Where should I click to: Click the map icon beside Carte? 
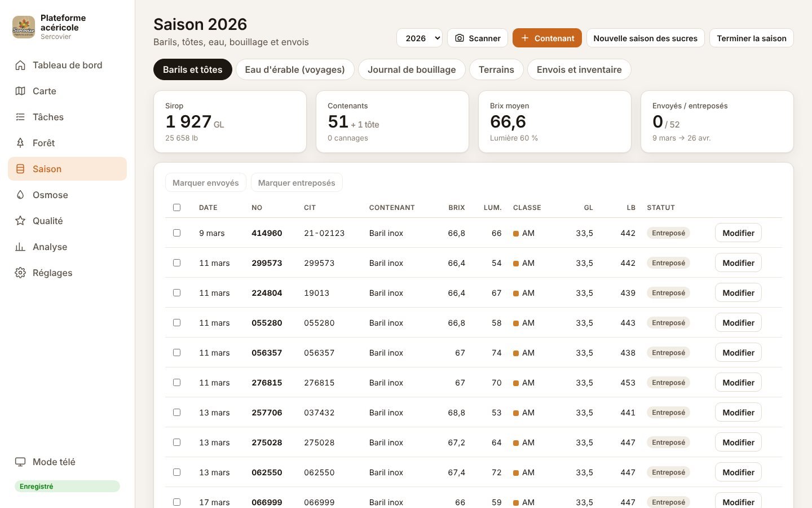[20, 91]
